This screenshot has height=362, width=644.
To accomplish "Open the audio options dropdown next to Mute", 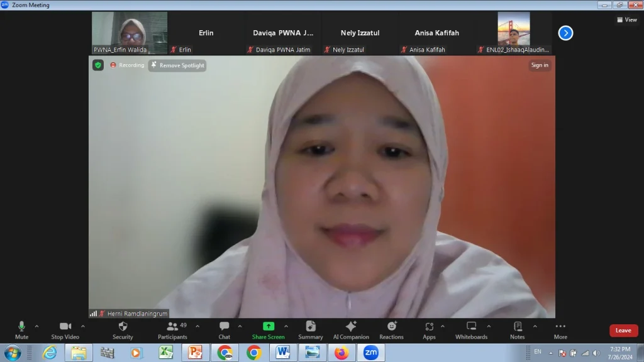I will (36, 326).
